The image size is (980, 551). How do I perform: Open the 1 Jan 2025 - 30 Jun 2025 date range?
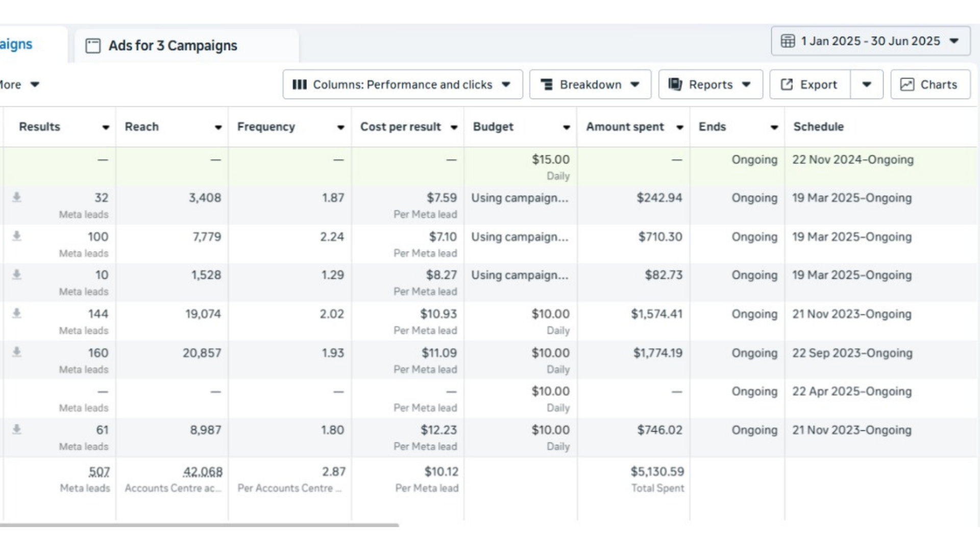(870, 41)
